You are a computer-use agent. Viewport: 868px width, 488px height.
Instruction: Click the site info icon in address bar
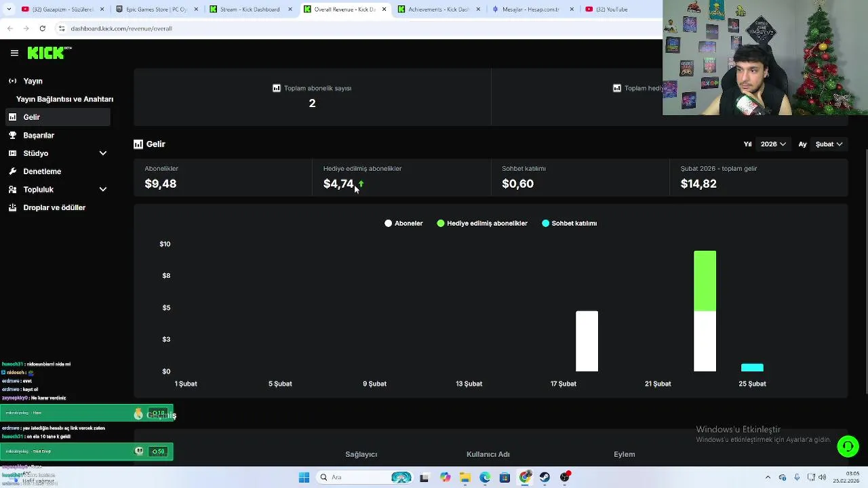click(61, 28)
